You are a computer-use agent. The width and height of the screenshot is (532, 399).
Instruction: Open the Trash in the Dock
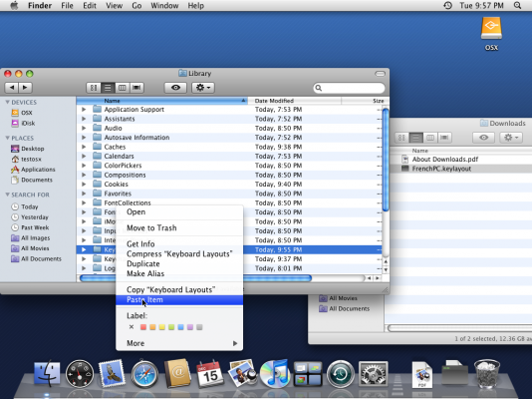point(487,374)
